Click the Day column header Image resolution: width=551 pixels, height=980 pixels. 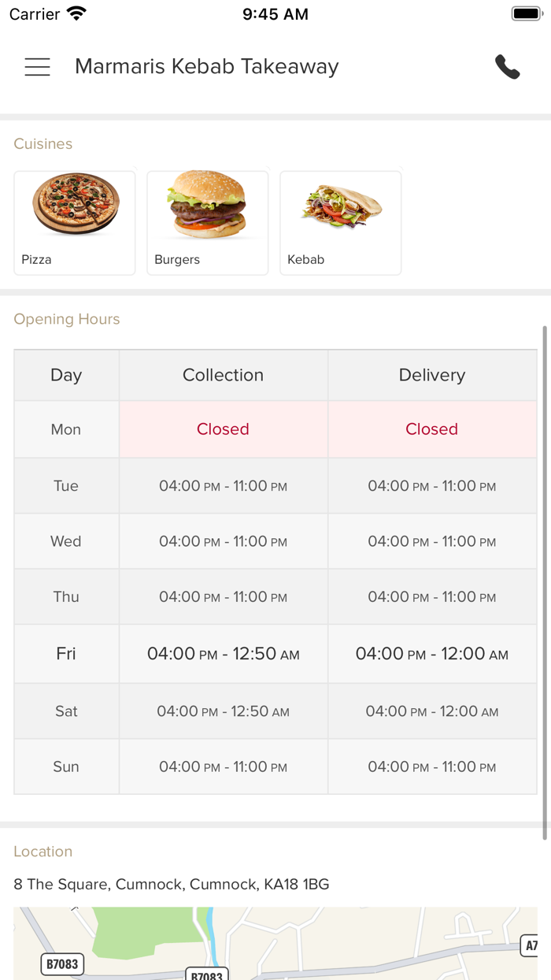point(66,375)
